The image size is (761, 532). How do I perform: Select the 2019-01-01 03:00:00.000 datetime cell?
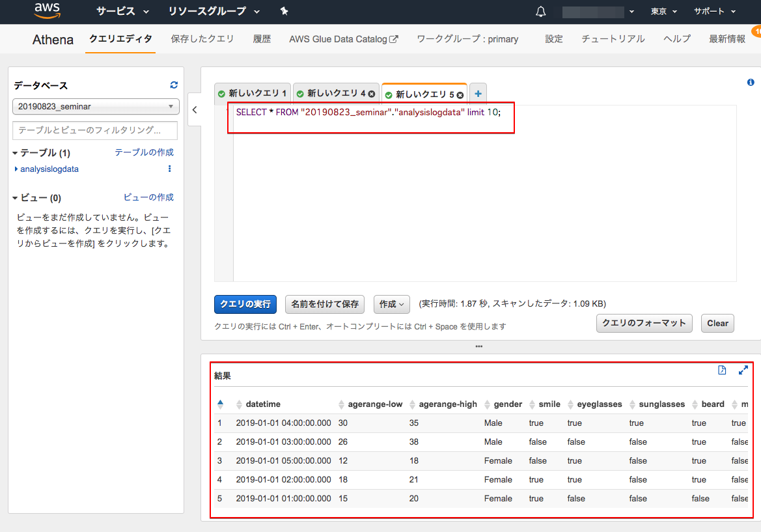pos(283,441)
